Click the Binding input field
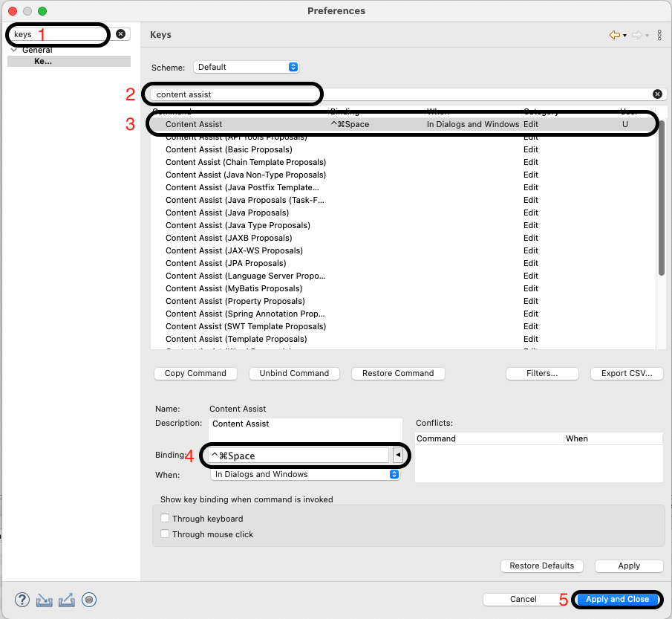 (x=299, y=455)
